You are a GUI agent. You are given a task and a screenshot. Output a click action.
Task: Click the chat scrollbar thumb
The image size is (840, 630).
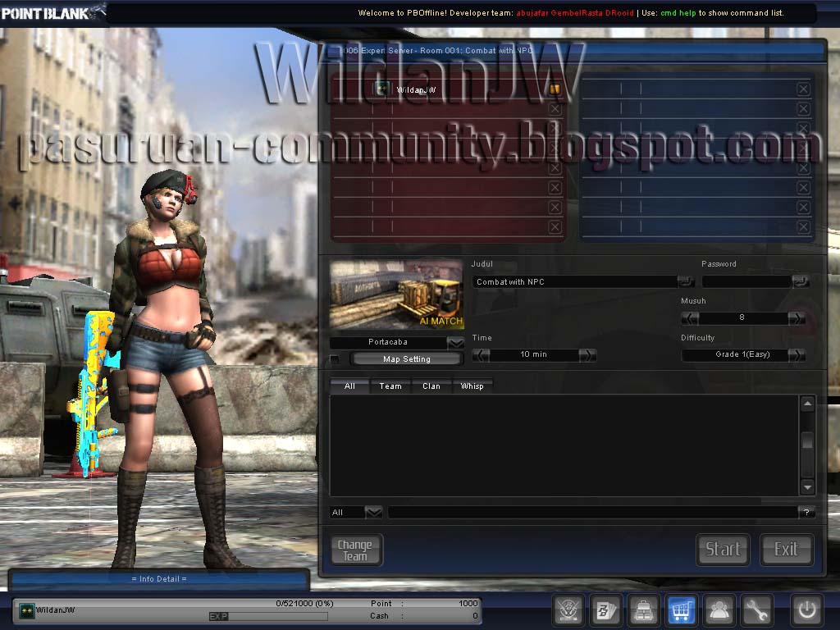(807, 441)
